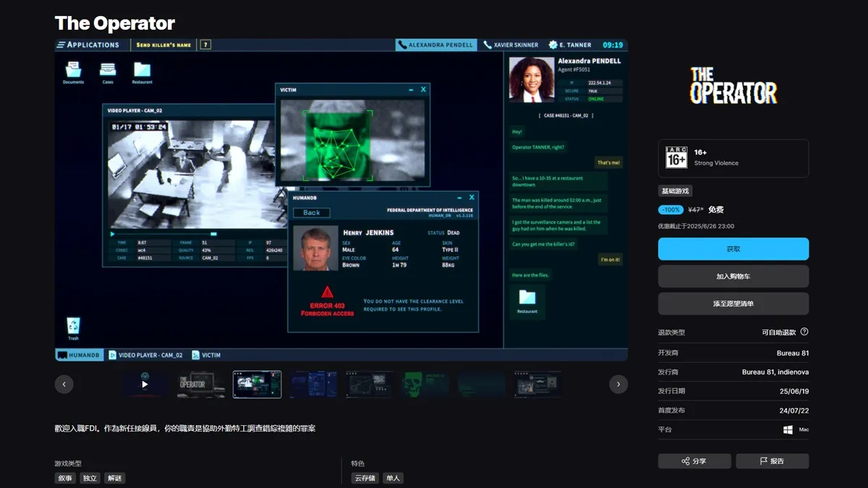868x488 pixels.
Task: Select The Operator title card thumbnail
Action: [201, 384]
